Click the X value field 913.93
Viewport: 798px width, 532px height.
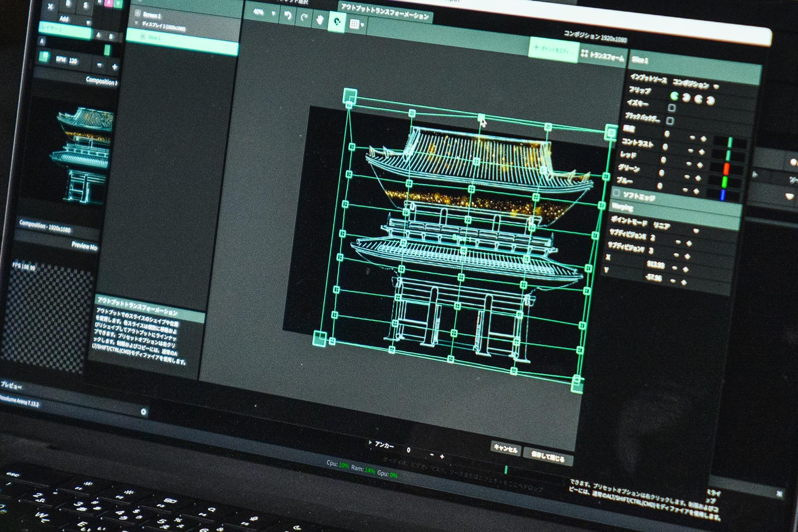655,264
